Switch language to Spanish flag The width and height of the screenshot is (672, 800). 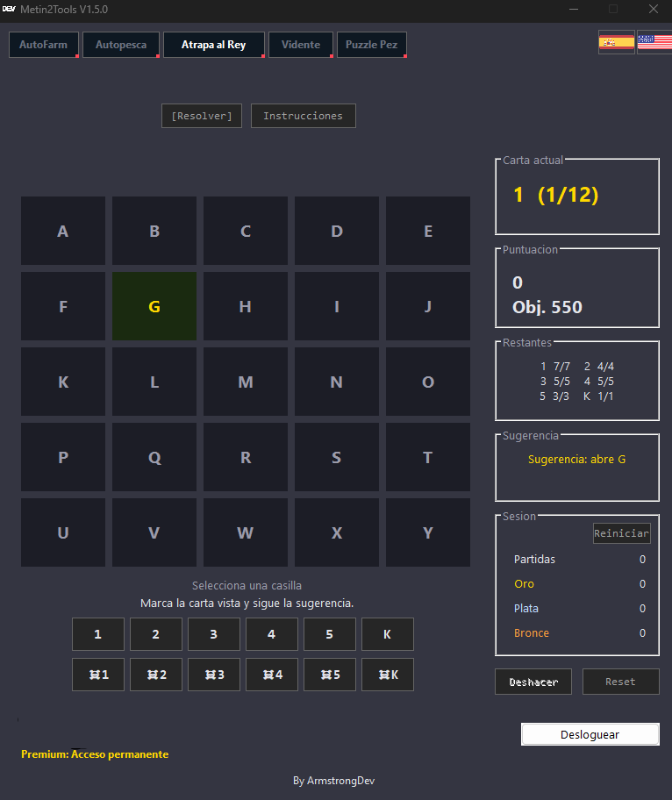617,42
